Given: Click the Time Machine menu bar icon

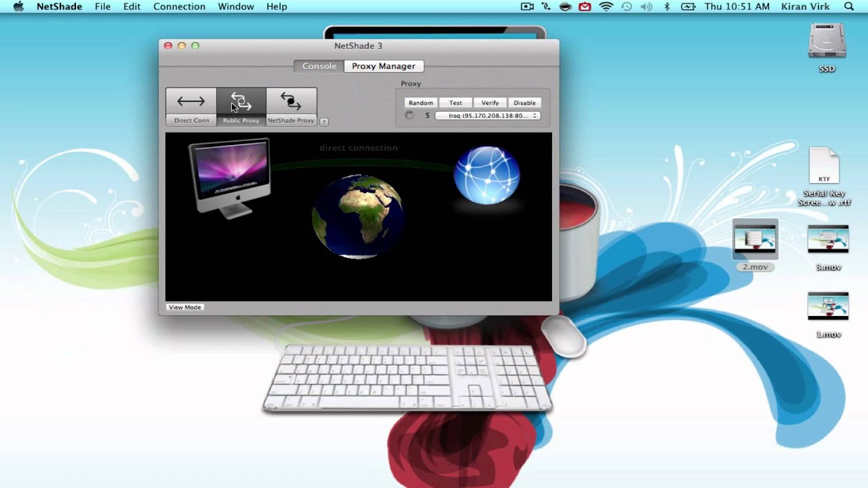Looking at the screenshot, I should (627, 7).
